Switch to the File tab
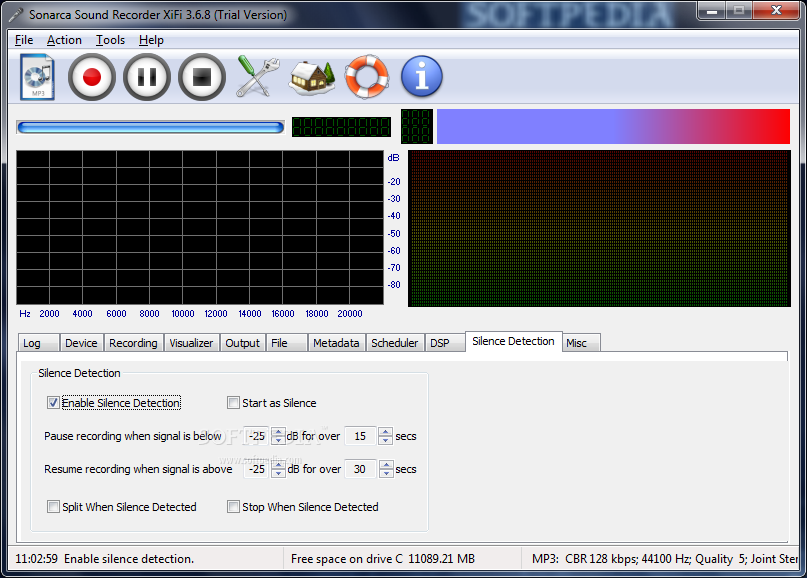Screen dimensions: 807x578 pos(286,343)
